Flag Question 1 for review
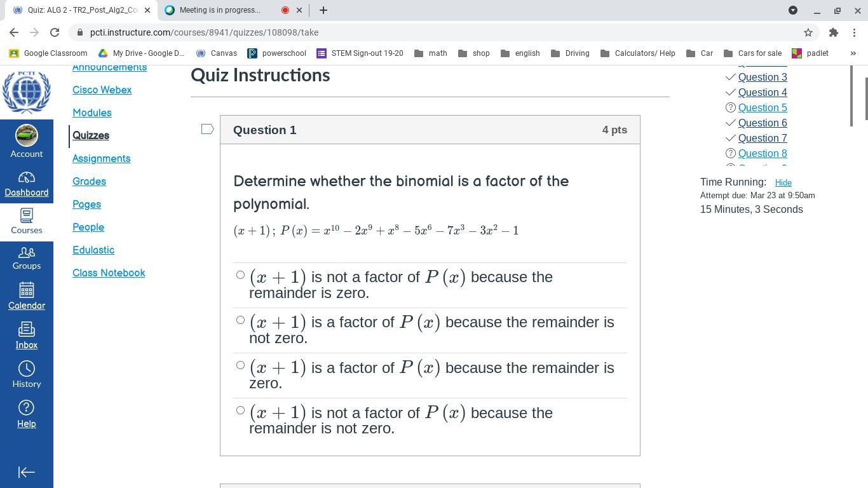 [x=207, y=130]
